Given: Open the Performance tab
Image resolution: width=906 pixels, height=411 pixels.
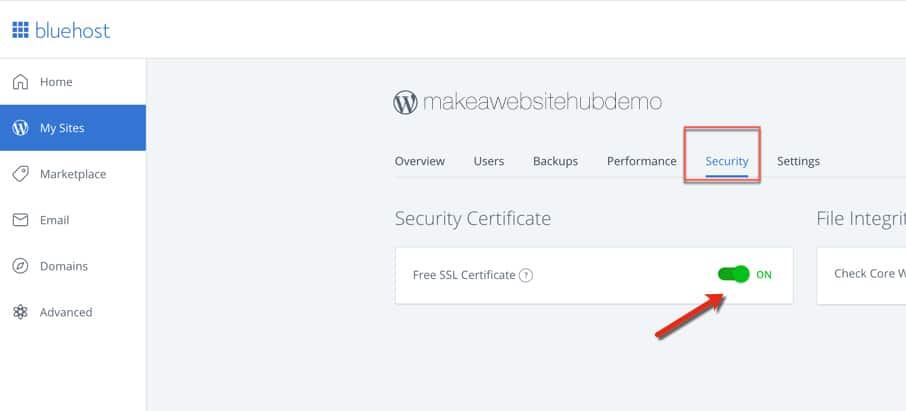Looking at the screenshot, I should (x=641, y=161).
